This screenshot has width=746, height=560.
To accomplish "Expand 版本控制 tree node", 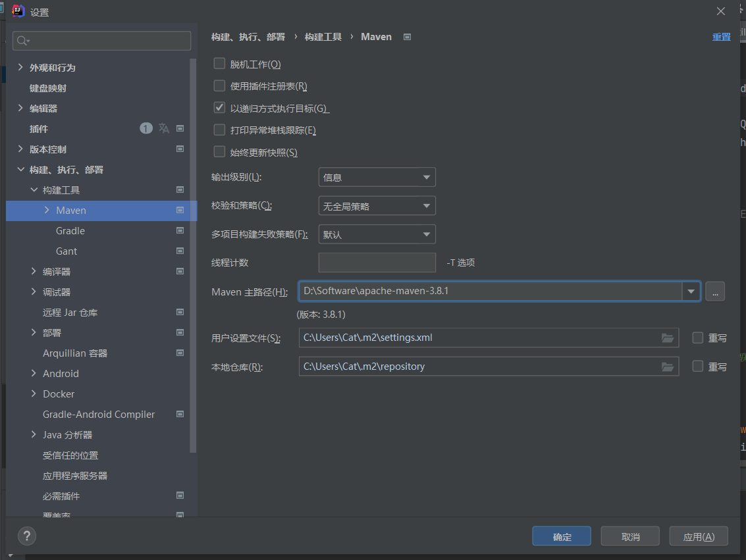I will pos(20,149).
